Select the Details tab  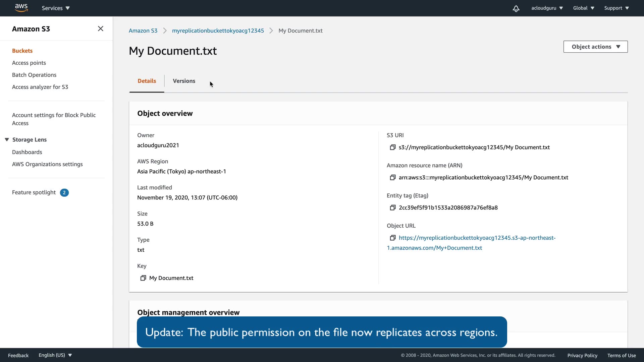pyautogui.click(x=147, y=81)
